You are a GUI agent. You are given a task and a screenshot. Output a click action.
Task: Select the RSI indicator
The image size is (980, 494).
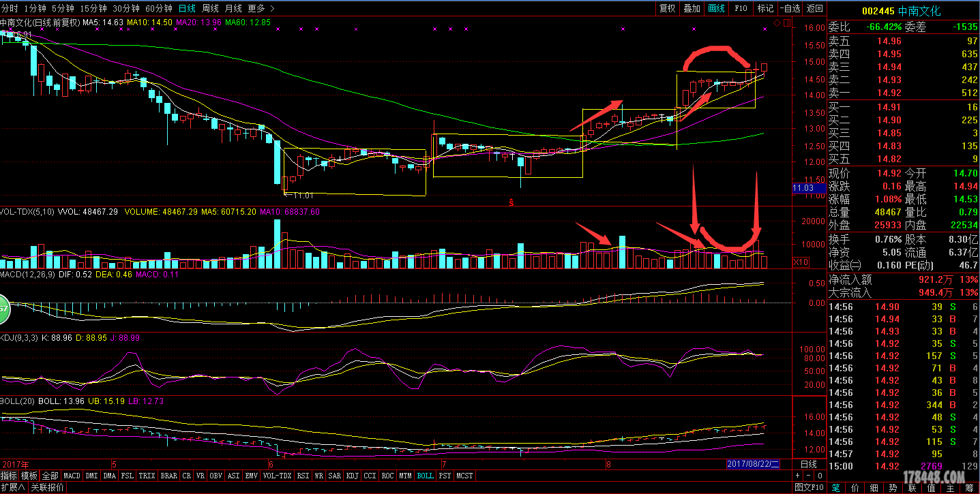(x=302, y=476)
